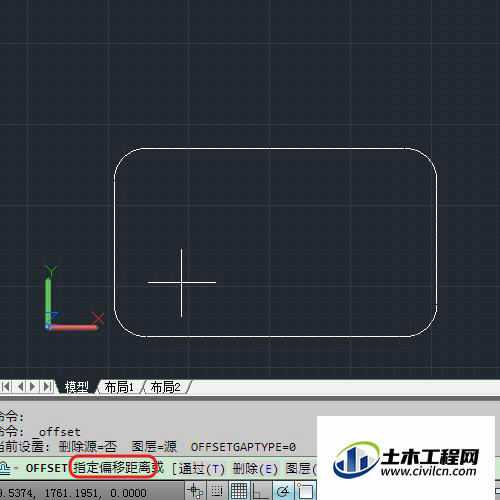The image size is (500, 500).
Task: Toggle Object Snap in status bar
Action: point(305,491)
